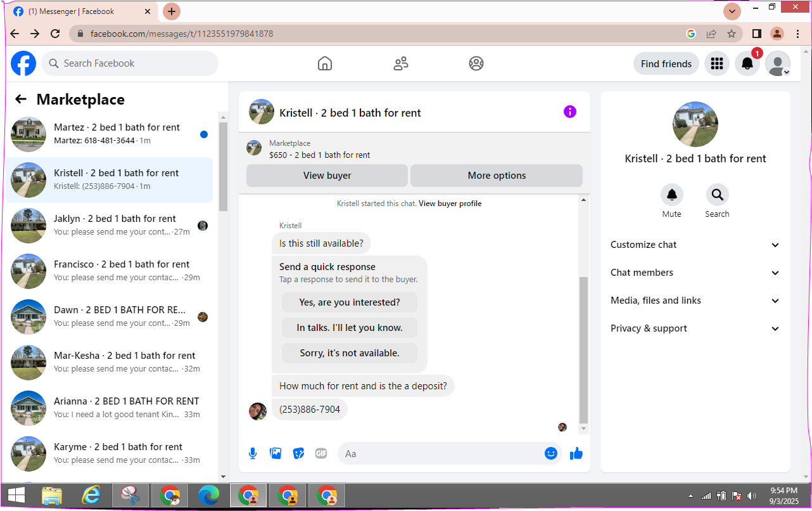This screenshot has height=511, width=812.
Task: Open a new browser tab
Action: 172,11
